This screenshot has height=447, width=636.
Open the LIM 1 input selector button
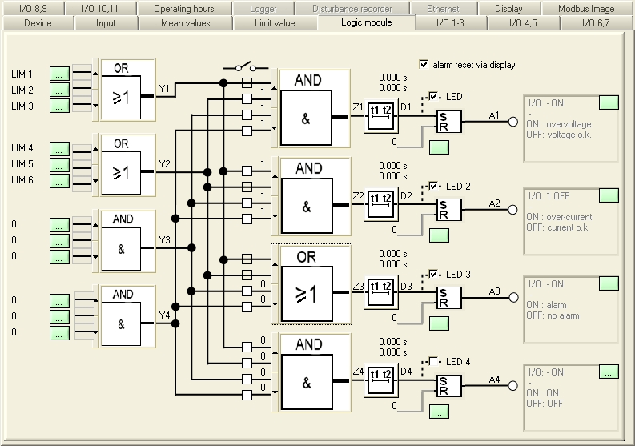coord(59,75)
